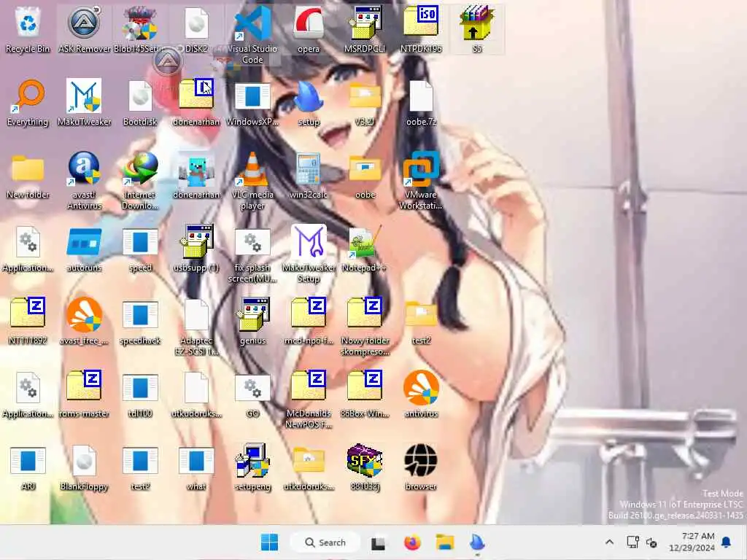The width and height of the screenshot is (747, 560).
Task: Open Task View from the taskbar
Action: click(x=379, y=542)
